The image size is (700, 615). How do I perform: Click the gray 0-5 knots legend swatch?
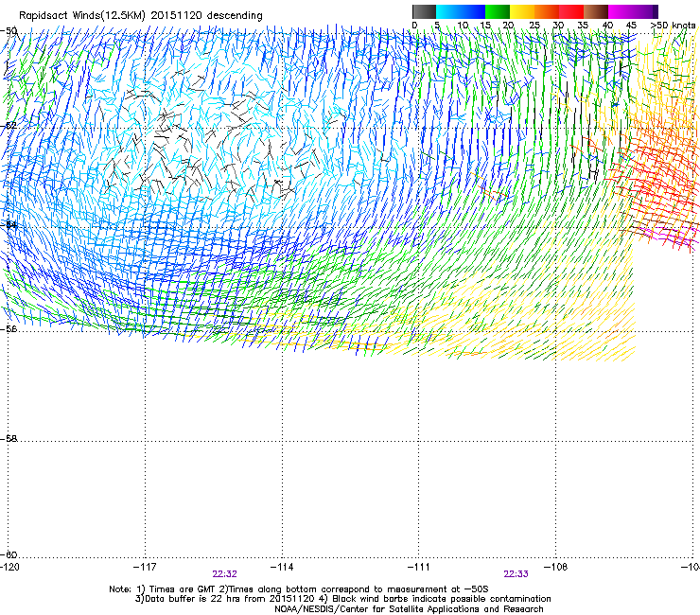click(424, 11)
